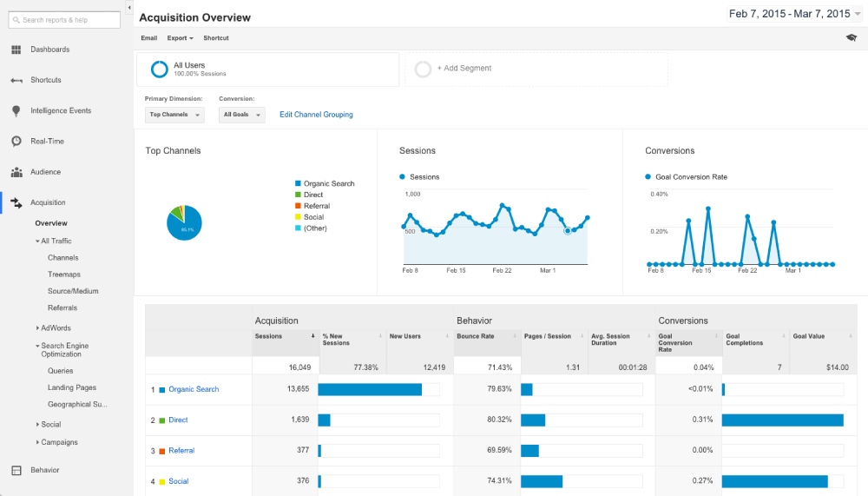Sort by Sessions column arrow
The image size is (868, 496).
(312, 336)
